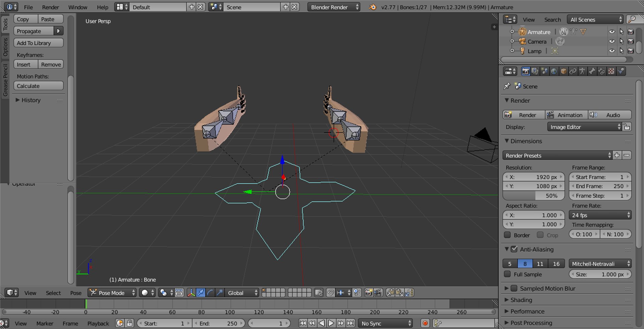Open the Scene properties tab icon
Screen dimensions: 644x329
[x=544, y=71]
